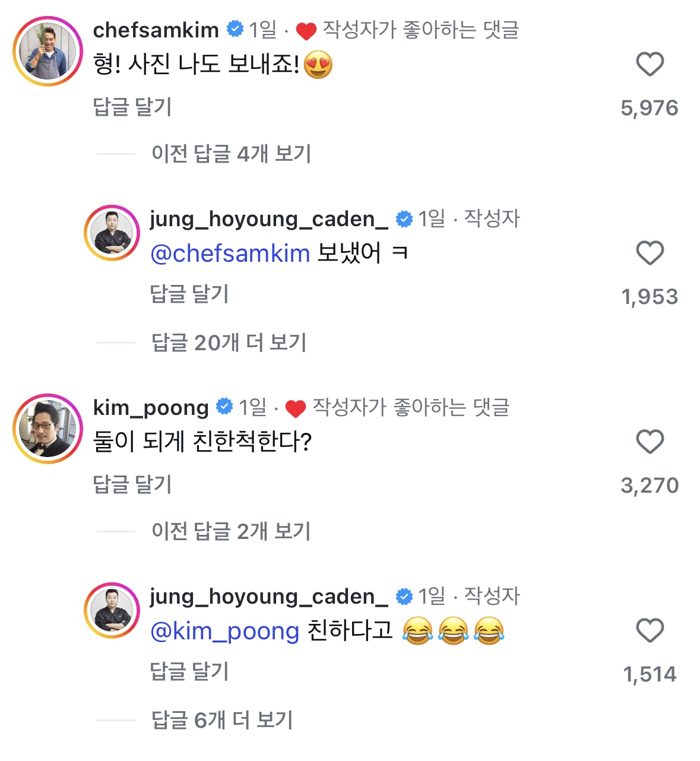The image size is (700, 761).
Task: Reply to the '@chefsamkim 보냈어' comment
Action: pyautogui.click(x=189, y=294)
